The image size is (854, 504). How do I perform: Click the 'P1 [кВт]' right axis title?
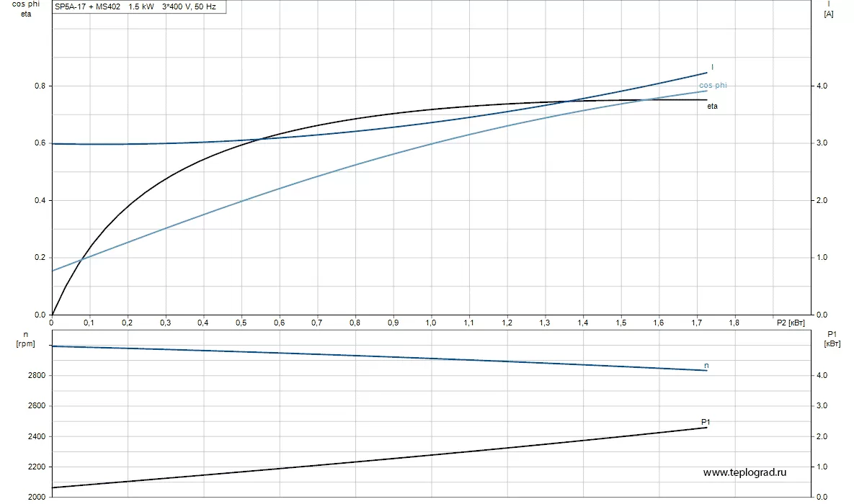tap(832, 338)
